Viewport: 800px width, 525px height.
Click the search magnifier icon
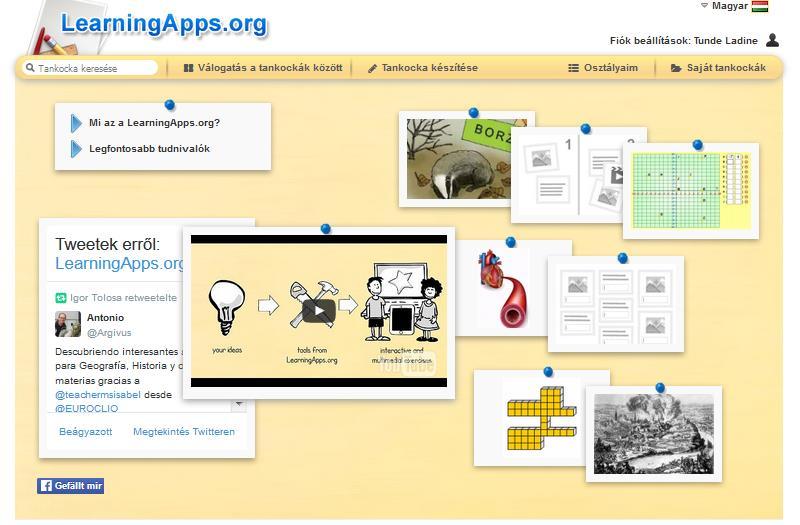pos(30,68)
